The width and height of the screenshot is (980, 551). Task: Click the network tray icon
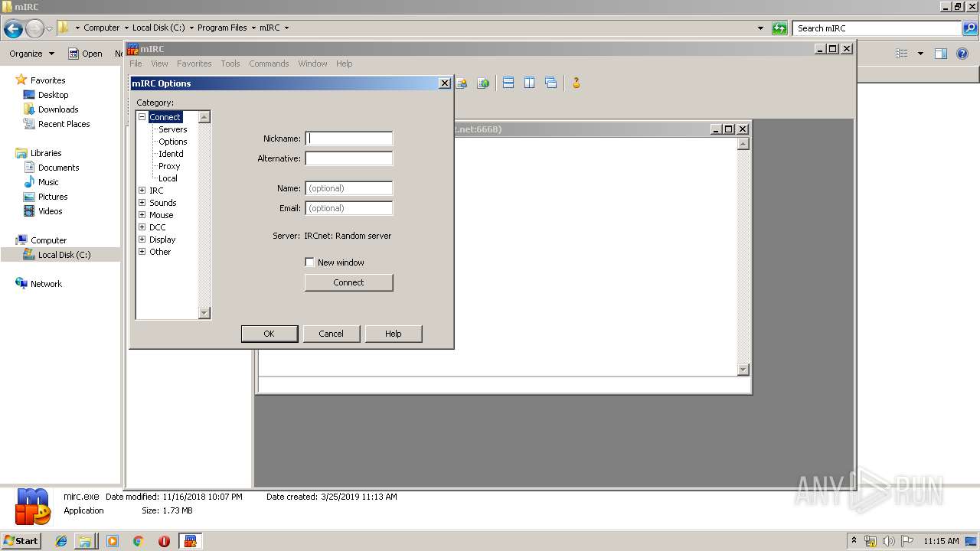coord(871,541)
